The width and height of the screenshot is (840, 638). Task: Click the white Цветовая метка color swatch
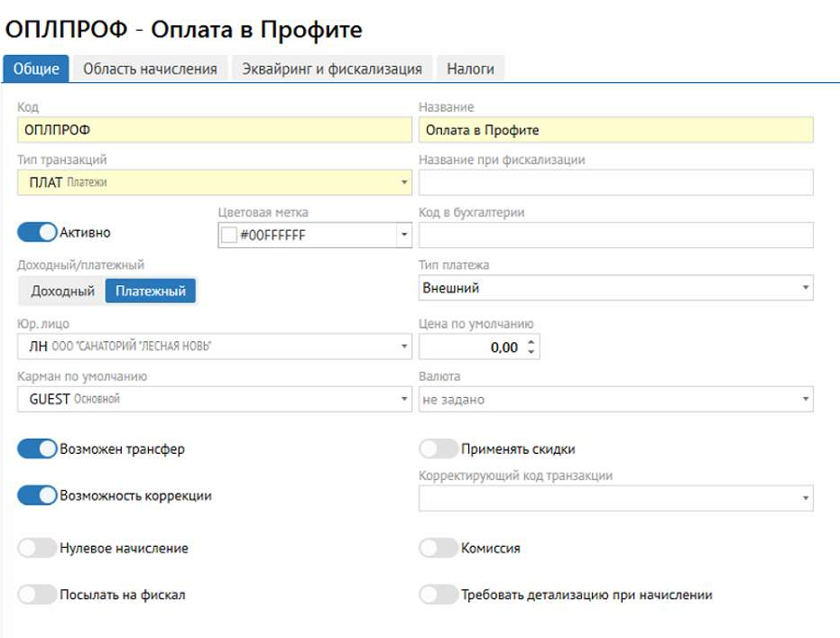tap(229, 236)
